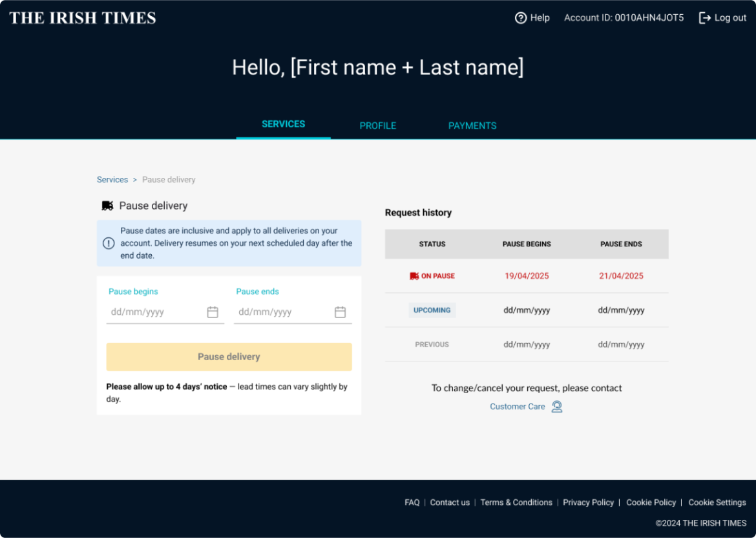Click the delivery truck icon beside Pause delivery heading
The height and width of the screenshot is (538, 756).
pos(107,206)
